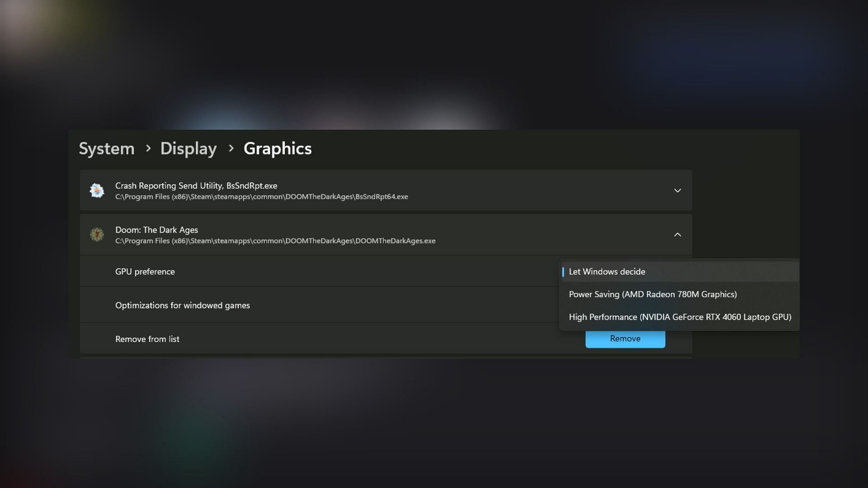Screen dimensions: 868x488
Task: Collapse the Doom: The Dark Ages entry chevron
Action: pos(677,235)
